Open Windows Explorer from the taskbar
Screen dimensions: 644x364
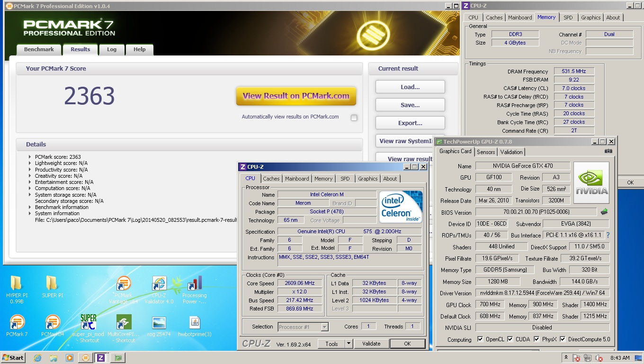[x=54, y=358]
